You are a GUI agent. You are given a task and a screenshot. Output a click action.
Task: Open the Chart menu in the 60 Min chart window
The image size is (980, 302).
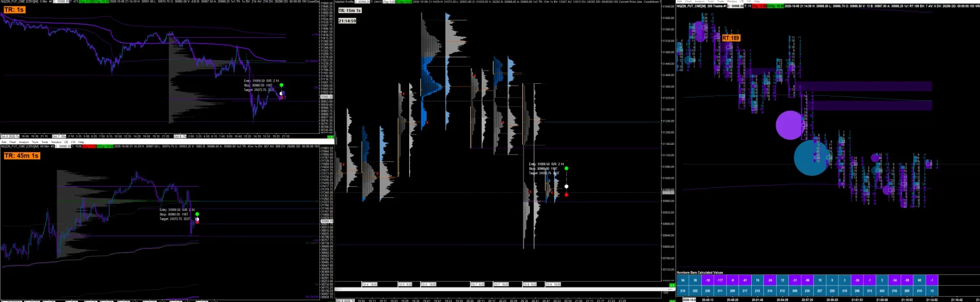coord(12,142)
